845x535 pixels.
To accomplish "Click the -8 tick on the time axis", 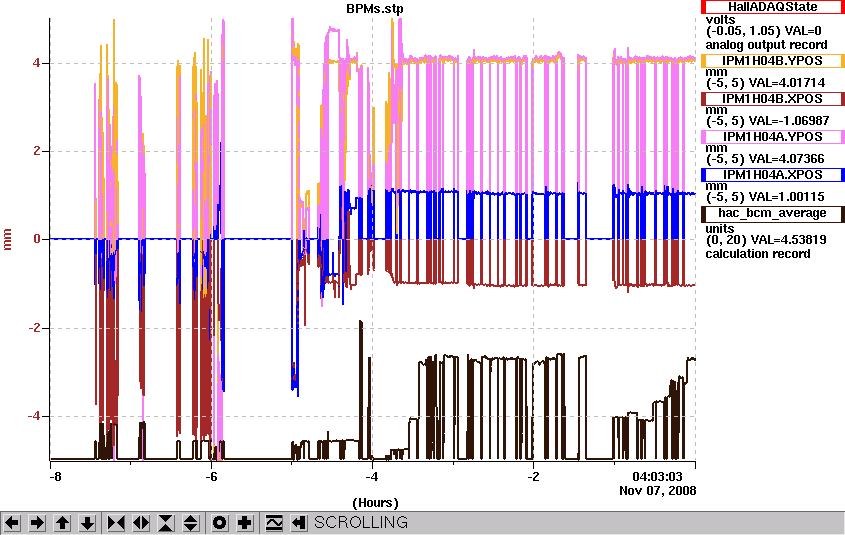I will [x=54, y=477].
